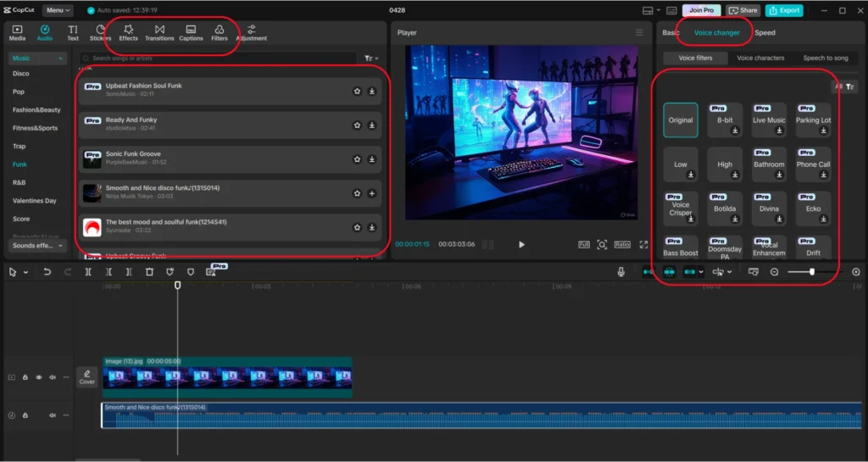Mute the video track
The width and height of the screenshot is (868, 462).
[x=52, y=377]
